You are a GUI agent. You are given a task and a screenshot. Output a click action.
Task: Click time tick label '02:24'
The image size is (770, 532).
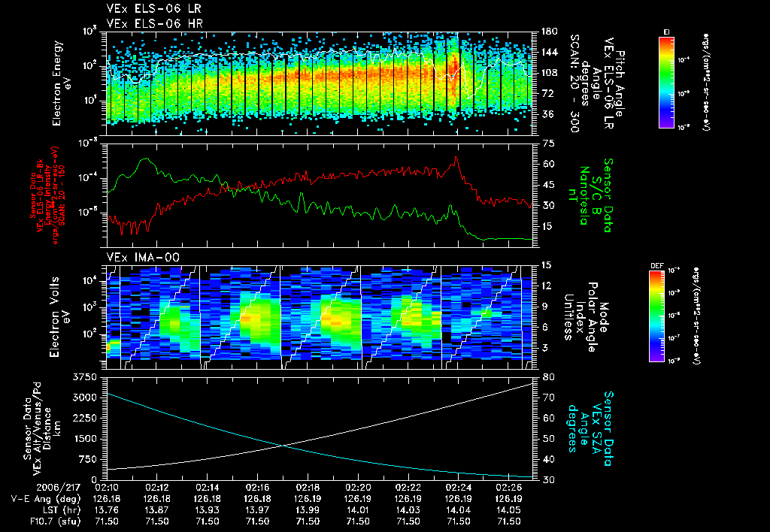pos(459,488)
